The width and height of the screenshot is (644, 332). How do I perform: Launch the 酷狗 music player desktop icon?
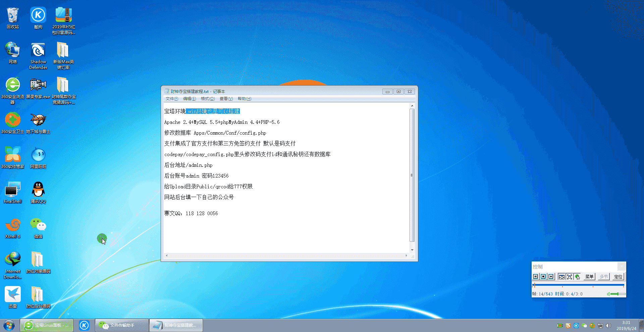38,18
